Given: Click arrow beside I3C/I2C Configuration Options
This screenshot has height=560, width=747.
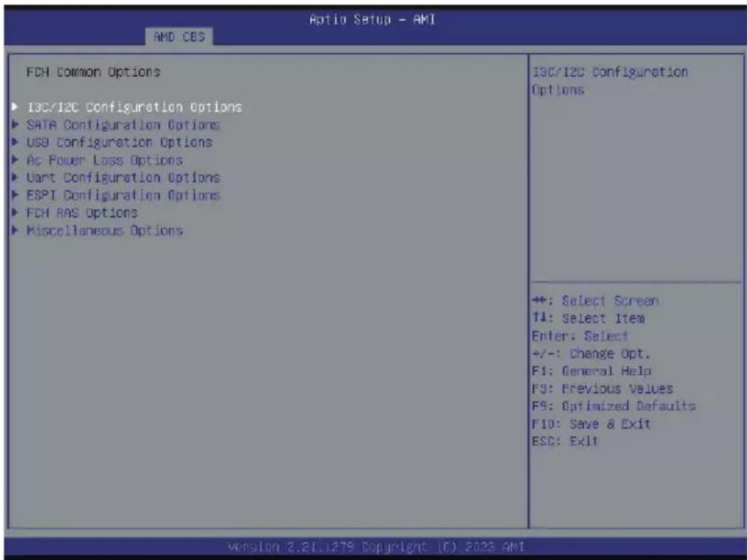Looking at the screenshot, I should coord(15,107).
